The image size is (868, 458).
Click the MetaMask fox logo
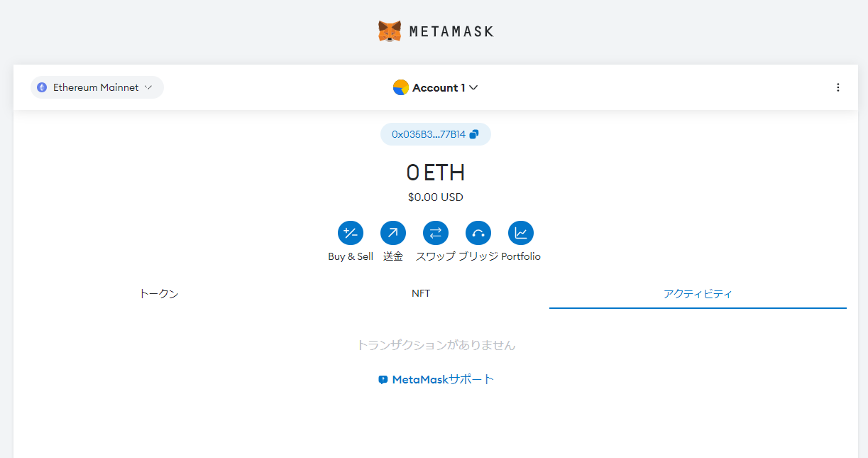(390, 31)
